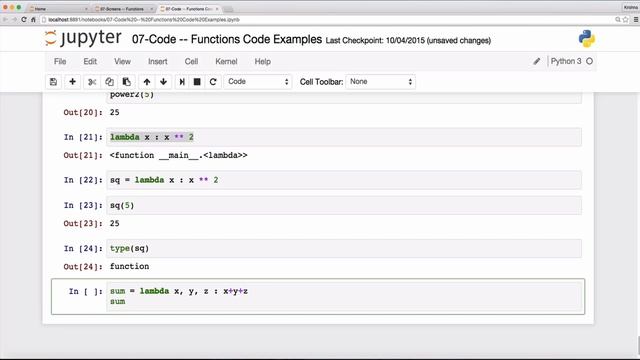The image size is (640, 360).
Task: Move selected cell up arrow
Action: click(147, 82)
